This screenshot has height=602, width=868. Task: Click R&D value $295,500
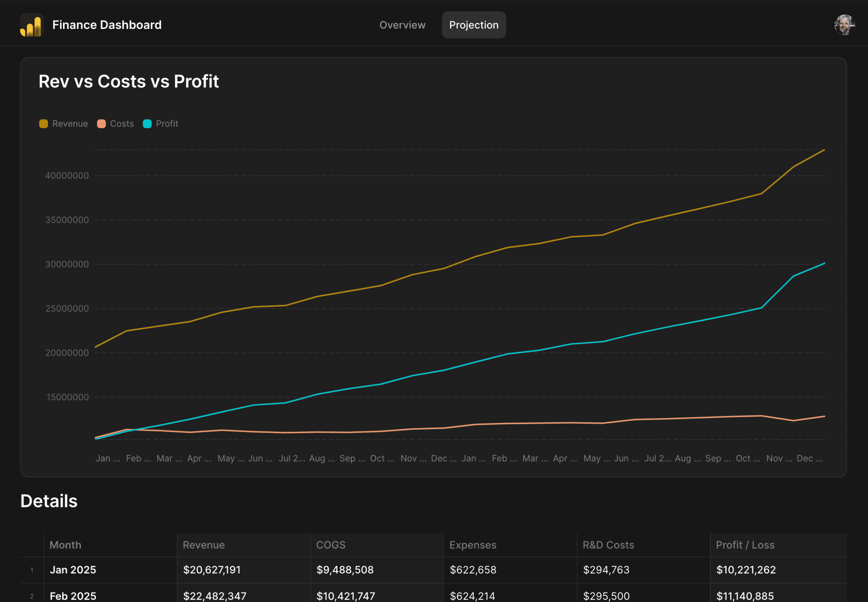(x=606, y=596)
